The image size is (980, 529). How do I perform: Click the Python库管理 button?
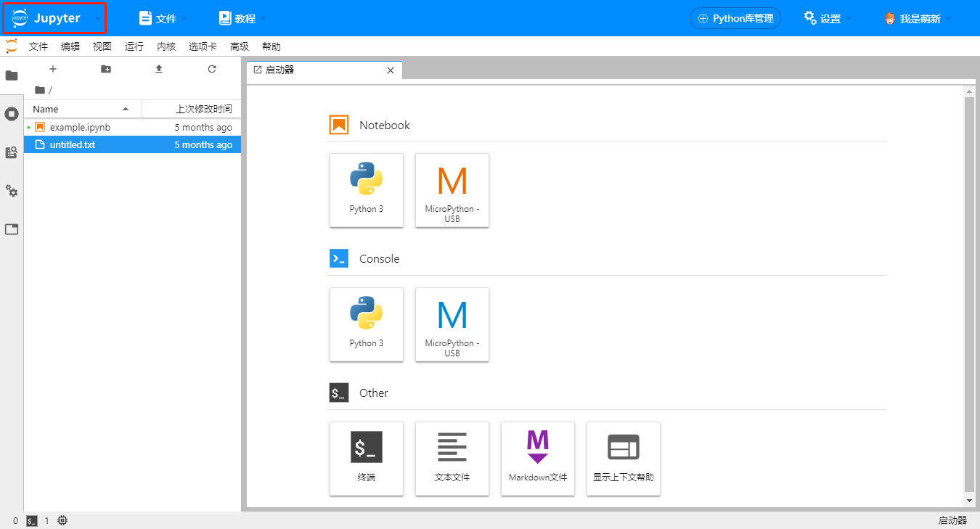pyautogui.click(x=735, y=18)
